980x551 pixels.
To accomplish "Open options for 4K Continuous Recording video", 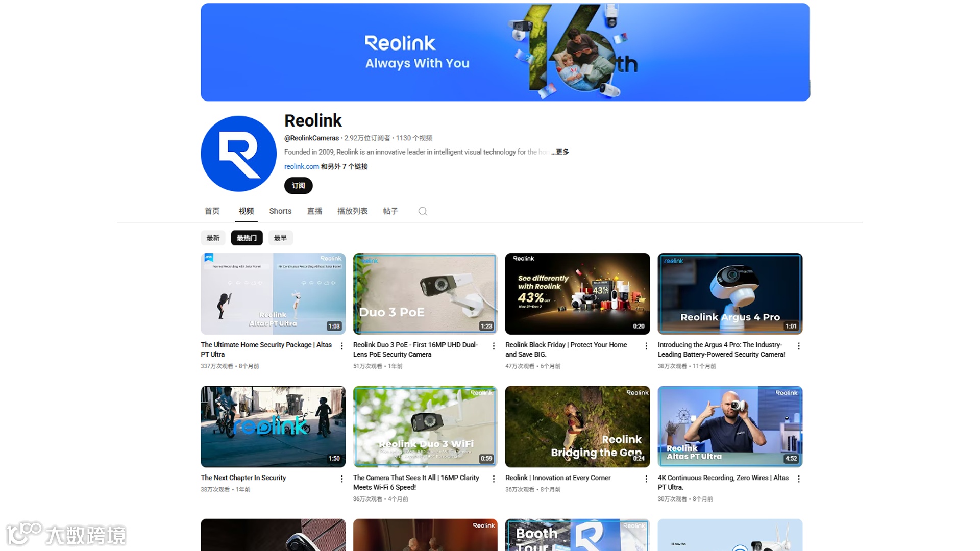I will (x=798, y=479).
